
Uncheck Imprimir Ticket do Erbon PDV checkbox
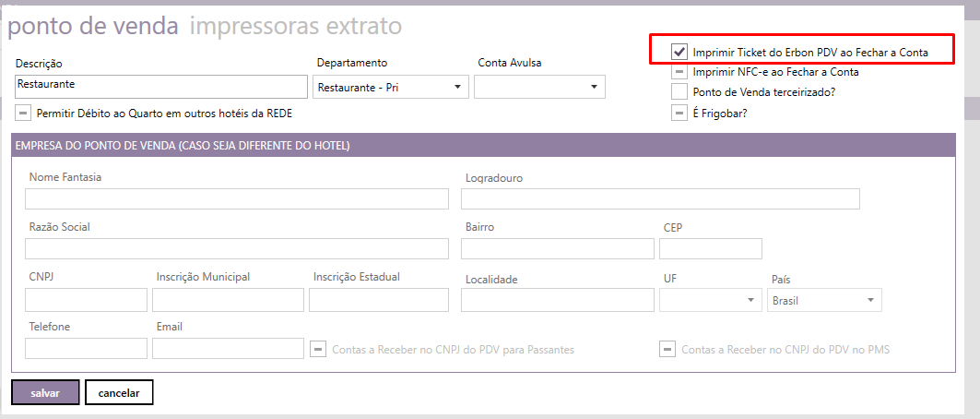coord(679,52)
